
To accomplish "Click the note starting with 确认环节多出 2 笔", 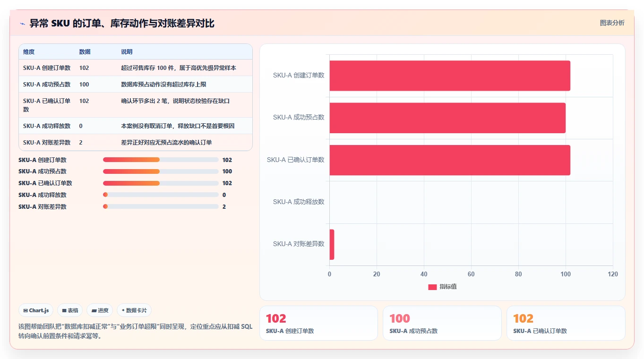I will 175,101.
